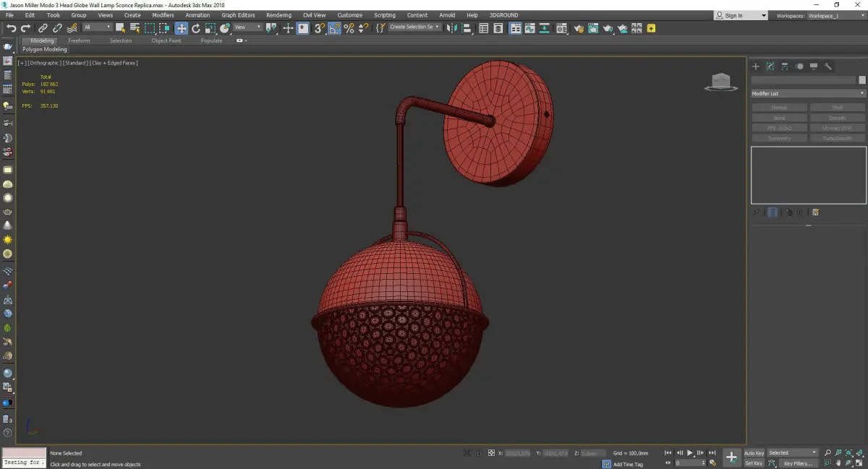Open the 'Selected' key mode dropdown

(x=792, y=452)
